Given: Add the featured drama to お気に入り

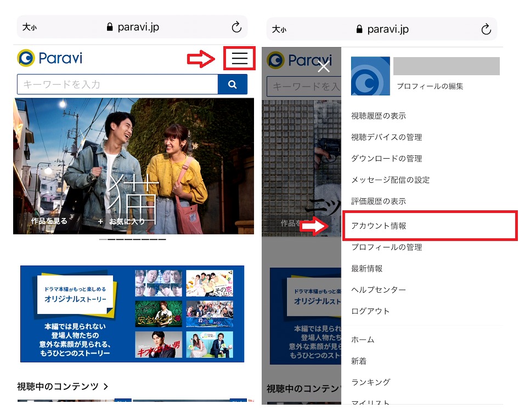Looking at the screenshot, I should click(x=121, y=221).
